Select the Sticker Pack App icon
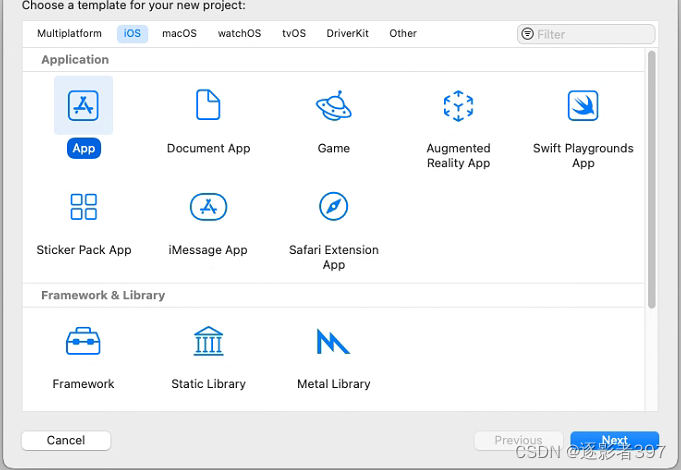The image size is (681, 470). pyautogui.click(x=83, y=207)
